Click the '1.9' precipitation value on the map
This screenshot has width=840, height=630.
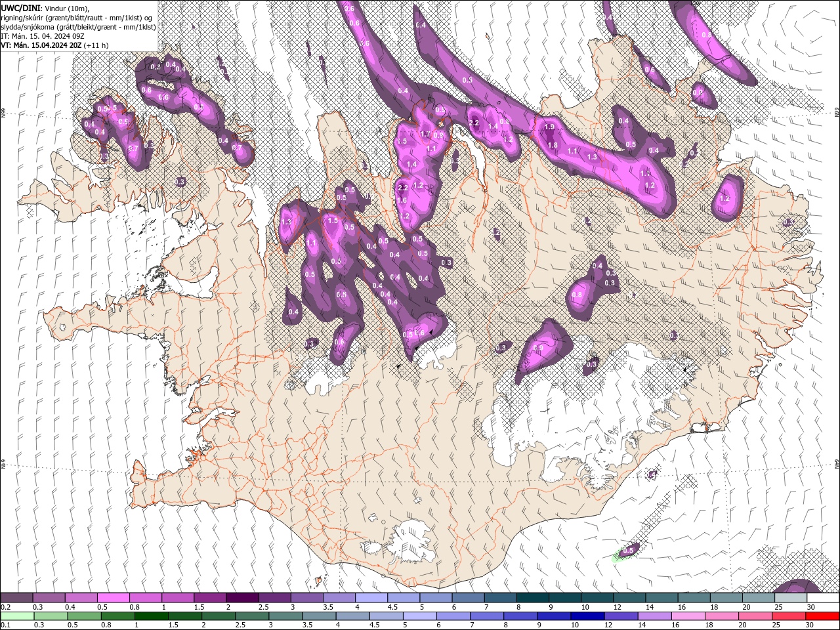(x=549, y=127)
